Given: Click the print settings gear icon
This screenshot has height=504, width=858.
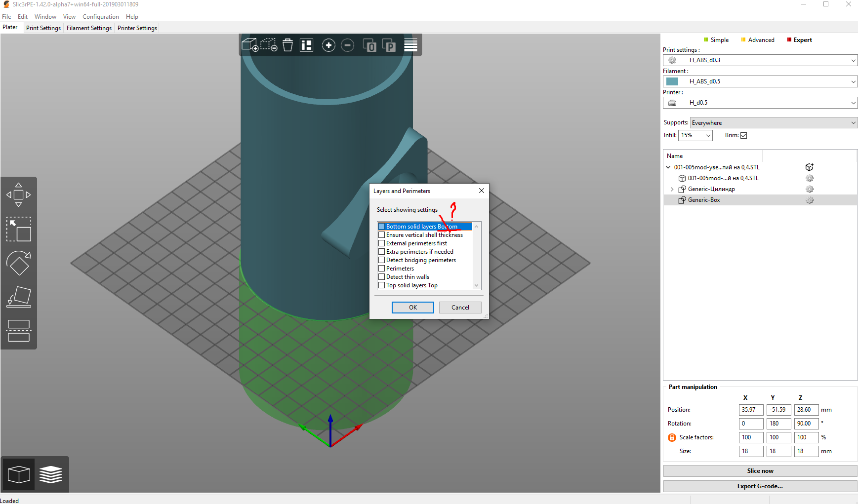Looking at the screenshot, I should coord(672,60).
